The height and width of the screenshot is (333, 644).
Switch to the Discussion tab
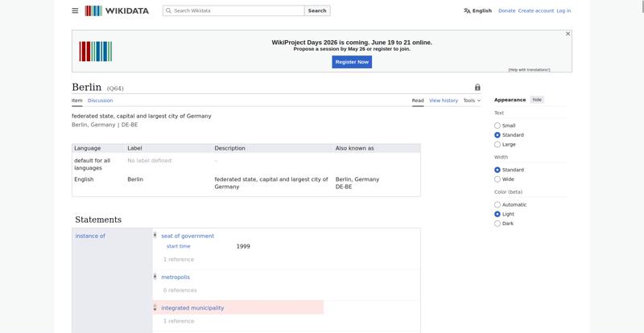click(100, 101)
